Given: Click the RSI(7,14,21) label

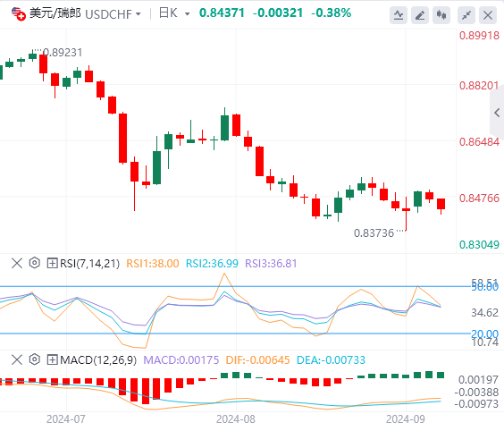Looking at the screenshot, I should point(89,264).
